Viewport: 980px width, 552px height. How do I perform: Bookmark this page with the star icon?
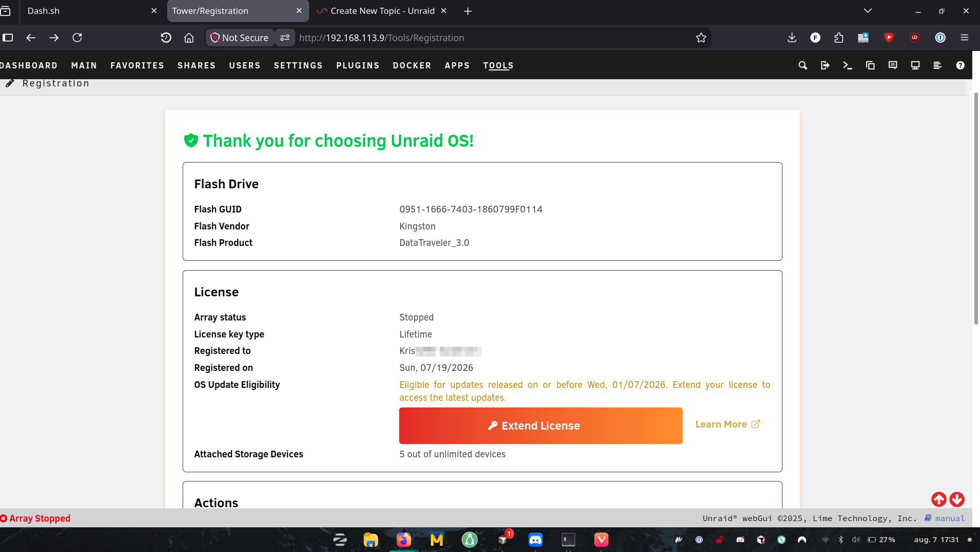[701, 38]
